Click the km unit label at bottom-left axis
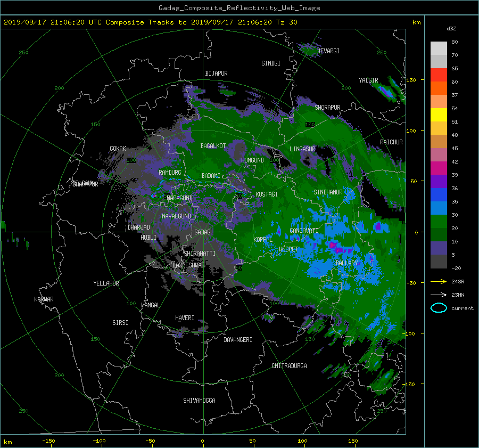Viewport: 479px width, 448px height. [x=7, y=442]
